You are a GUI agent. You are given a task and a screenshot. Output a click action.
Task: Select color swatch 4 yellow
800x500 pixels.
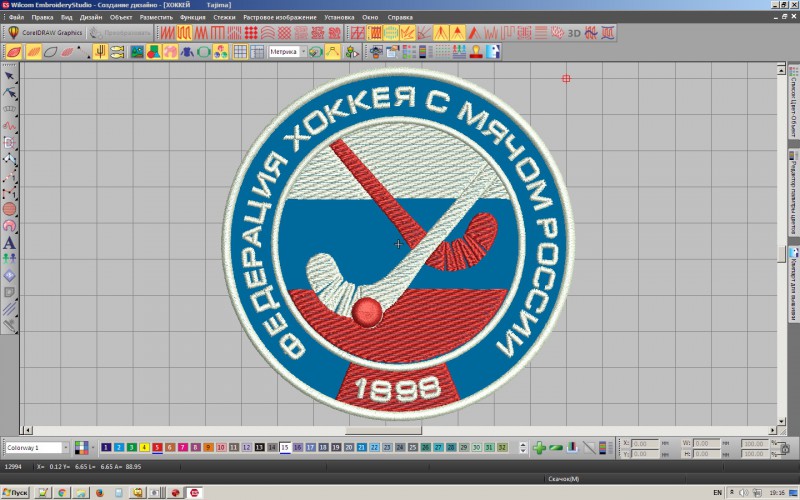tap(144, 447)
